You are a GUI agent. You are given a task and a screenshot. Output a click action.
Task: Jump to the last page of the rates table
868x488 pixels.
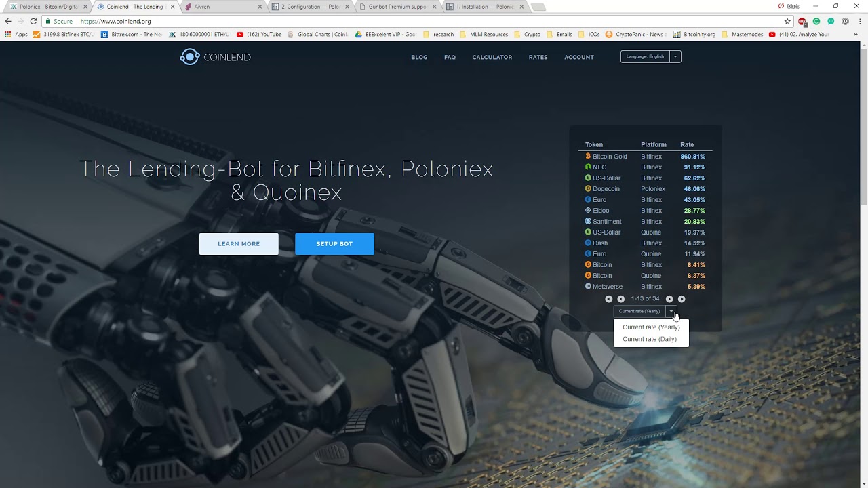click(x=682, y=299)
